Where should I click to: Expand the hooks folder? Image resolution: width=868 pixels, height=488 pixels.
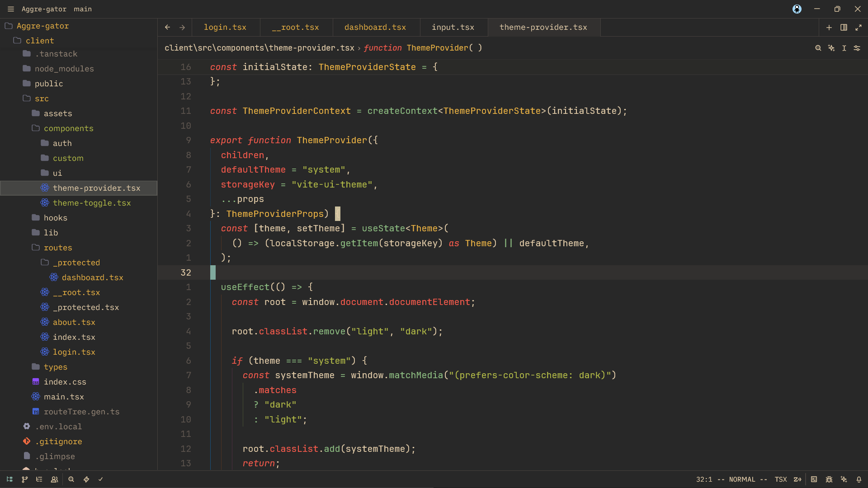coord(79,218)
